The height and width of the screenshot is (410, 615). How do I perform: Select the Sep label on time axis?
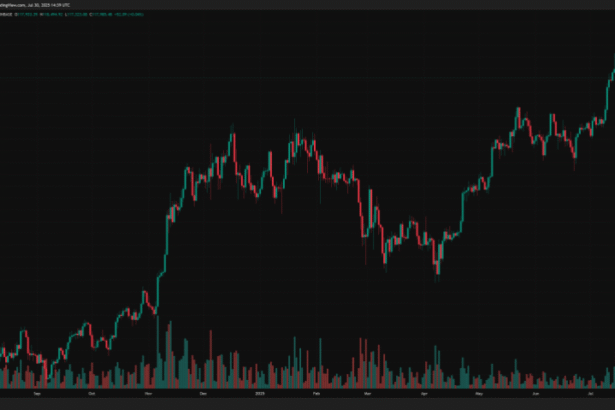coord(38,395)
